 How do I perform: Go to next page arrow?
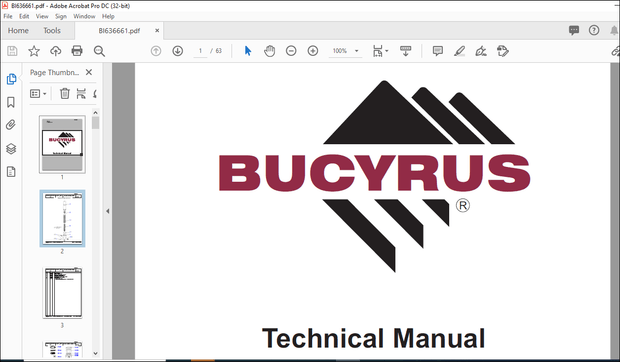pyautogui.click(x=178, y=51)
